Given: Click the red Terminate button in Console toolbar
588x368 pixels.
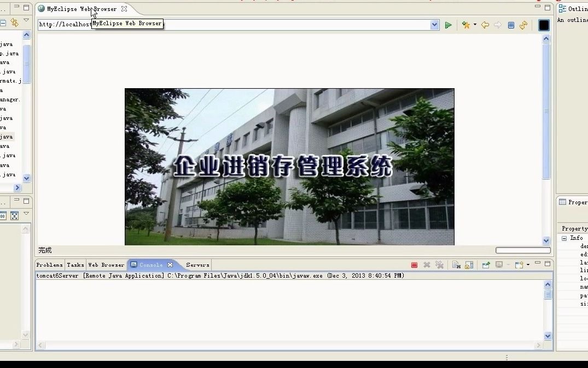Looking at the screenshot, I should (414, 264).
